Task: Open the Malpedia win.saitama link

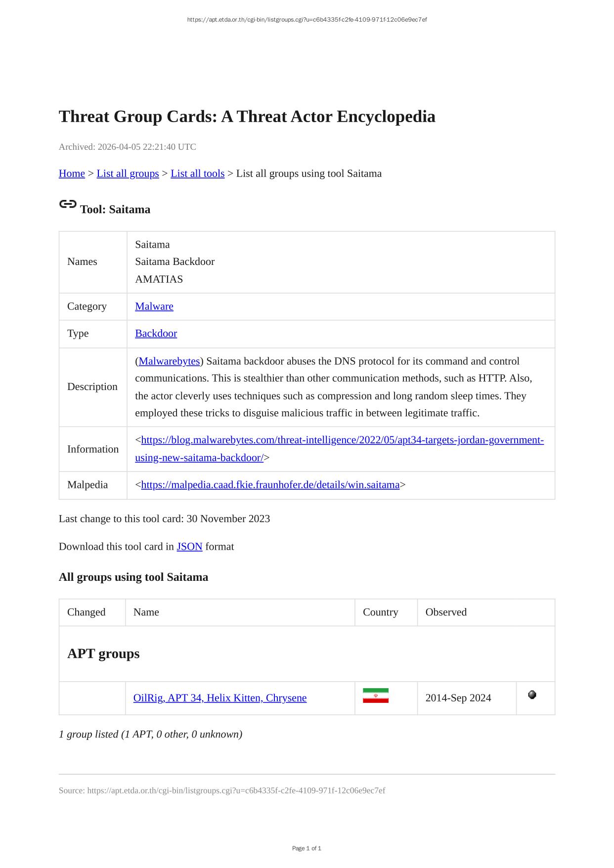Action: click(x=270, y=485)
